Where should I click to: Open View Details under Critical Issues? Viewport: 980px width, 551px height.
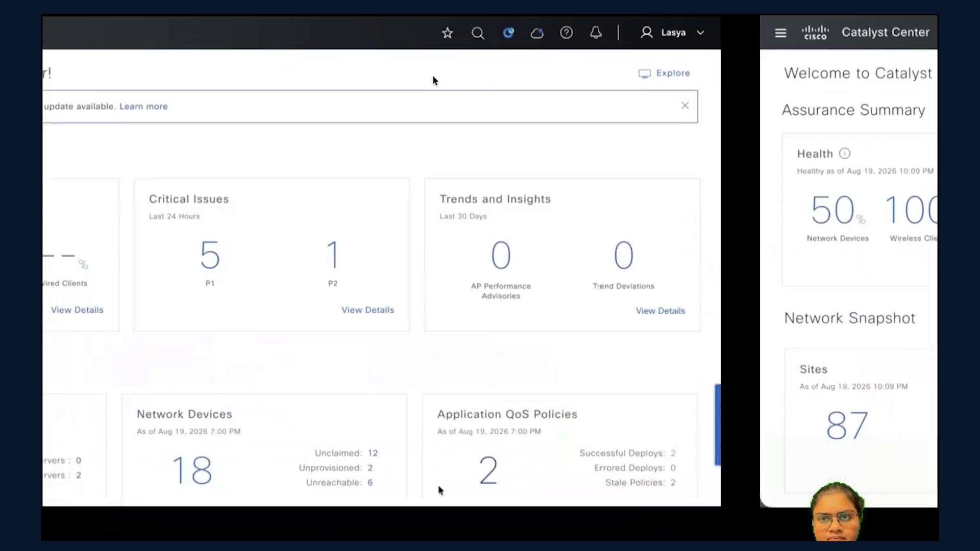pyautogui.click(x=367, y=310)
